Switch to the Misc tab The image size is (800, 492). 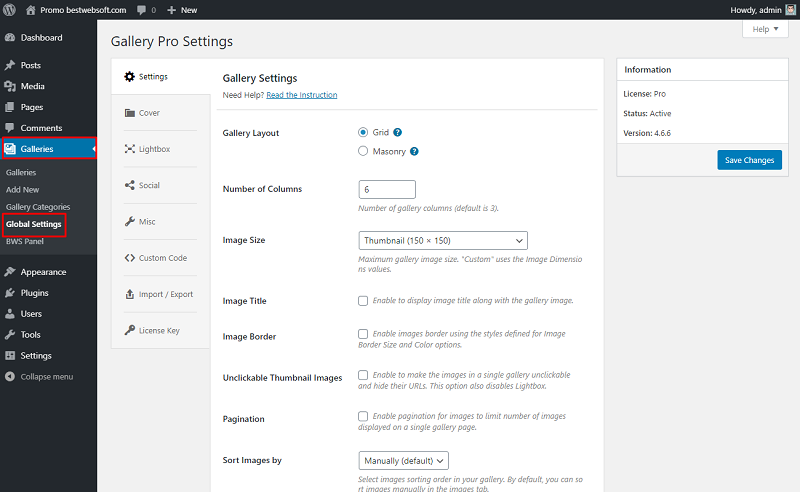coord(160,221)
